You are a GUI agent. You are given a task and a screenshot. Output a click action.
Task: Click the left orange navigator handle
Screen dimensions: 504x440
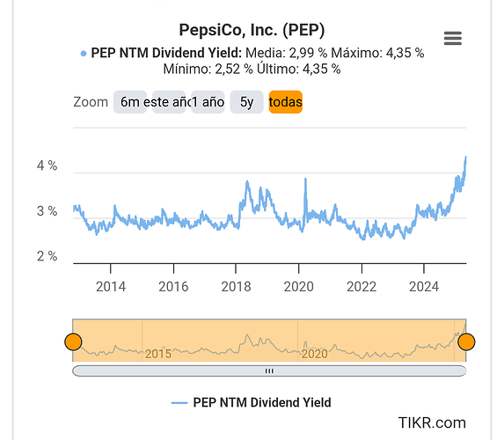click(x=73, y=341)
